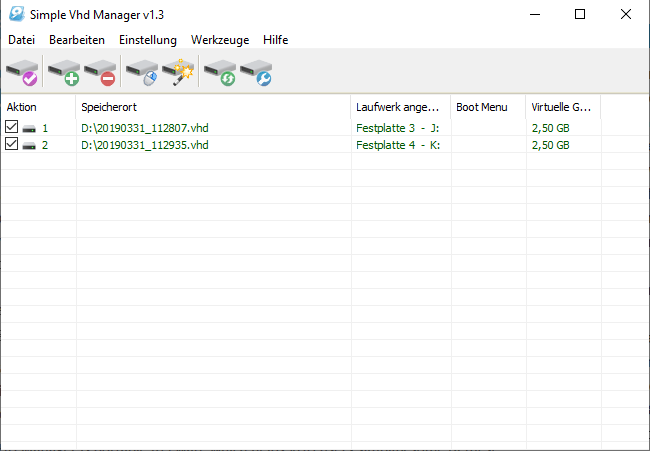Viewport: 650px width, 451px height.
Task: Open the Werkzeuge menu
Action: (220, 40)
